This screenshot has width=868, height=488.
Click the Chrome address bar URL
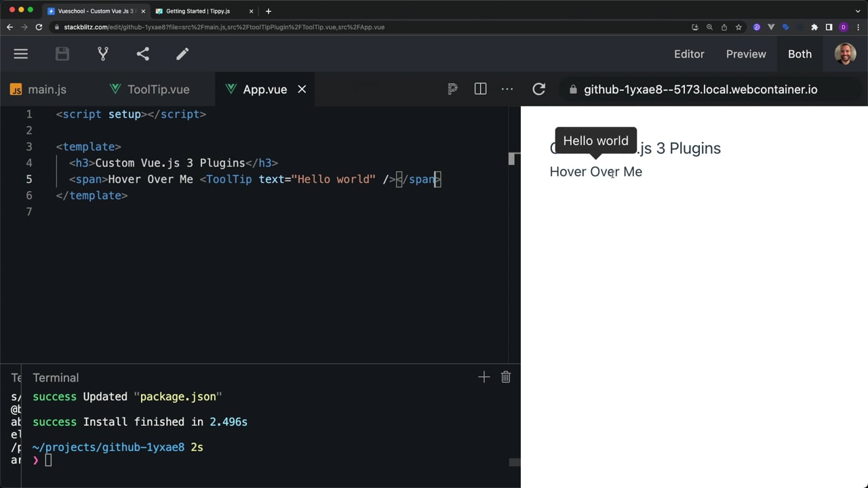tap(224, 27)
